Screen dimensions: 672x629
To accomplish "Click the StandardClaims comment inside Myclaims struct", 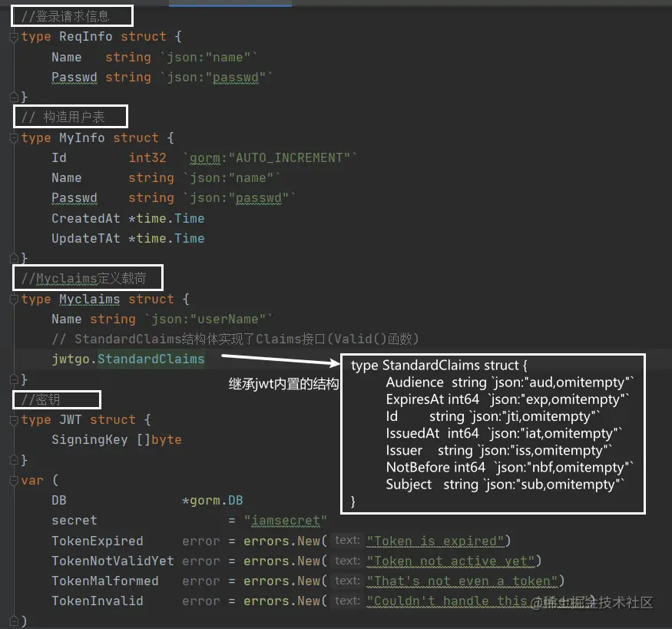I will 235,339.
